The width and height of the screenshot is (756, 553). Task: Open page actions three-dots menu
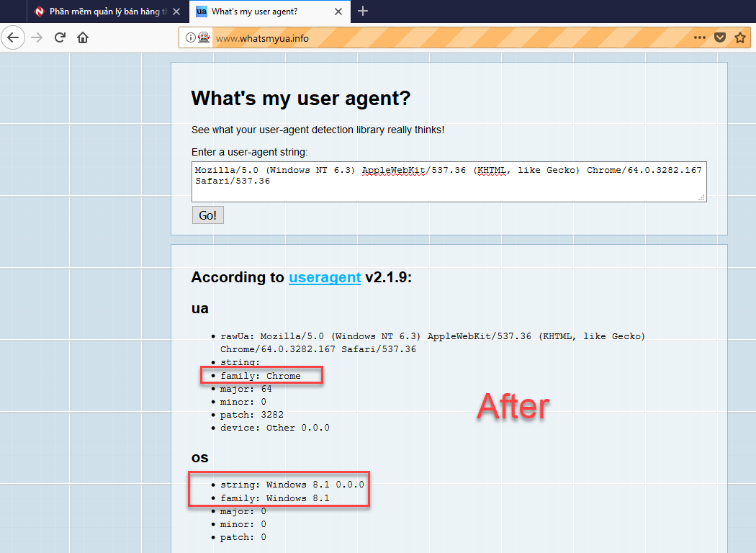tap(700, 37)
